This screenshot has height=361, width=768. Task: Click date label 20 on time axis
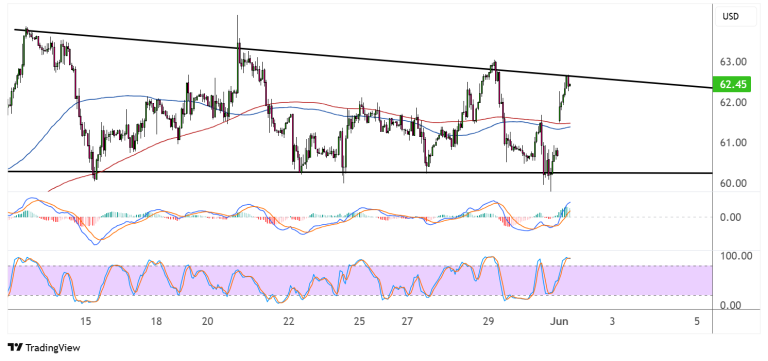pyautogui.click(x=208, y=321)
